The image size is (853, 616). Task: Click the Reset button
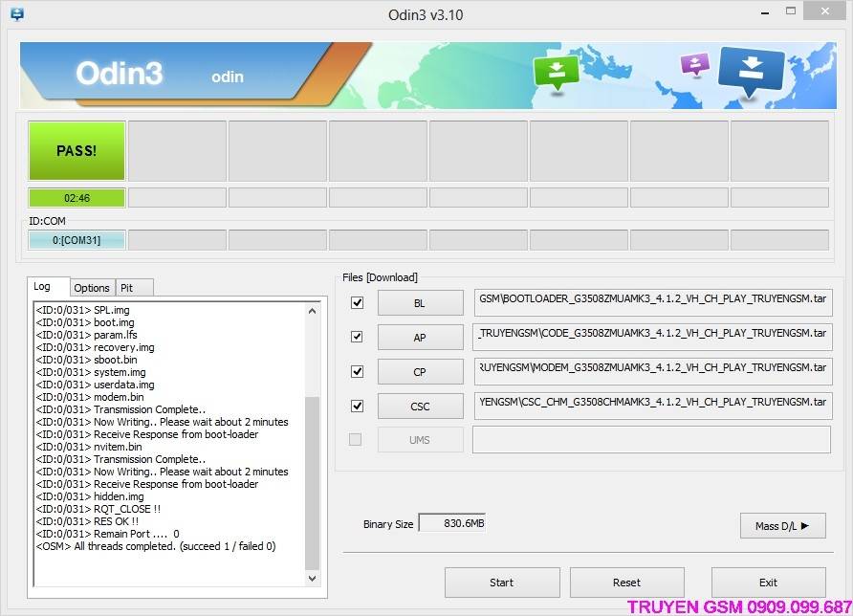627,583
